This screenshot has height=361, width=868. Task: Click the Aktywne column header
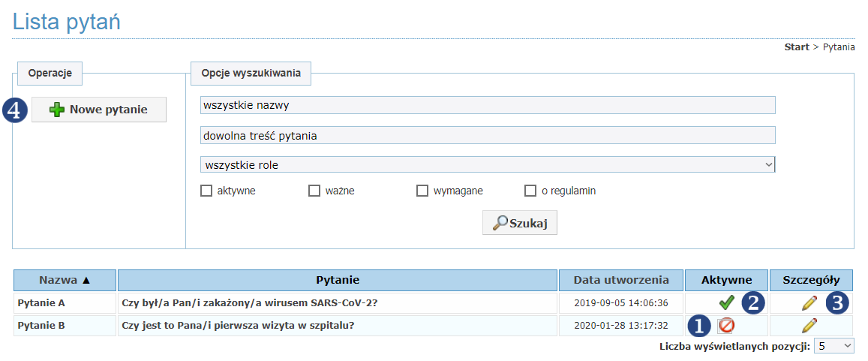(x=726, y=280)
